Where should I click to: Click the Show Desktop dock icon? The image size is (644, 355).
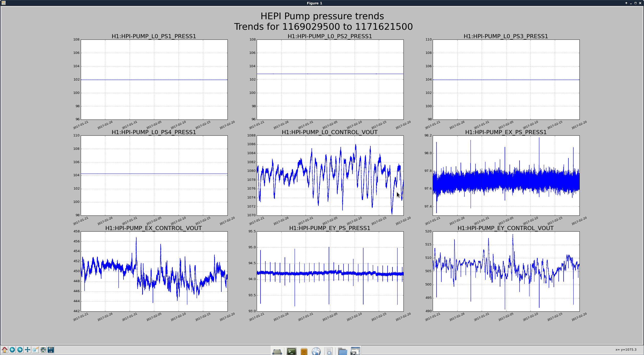(277, 351)
